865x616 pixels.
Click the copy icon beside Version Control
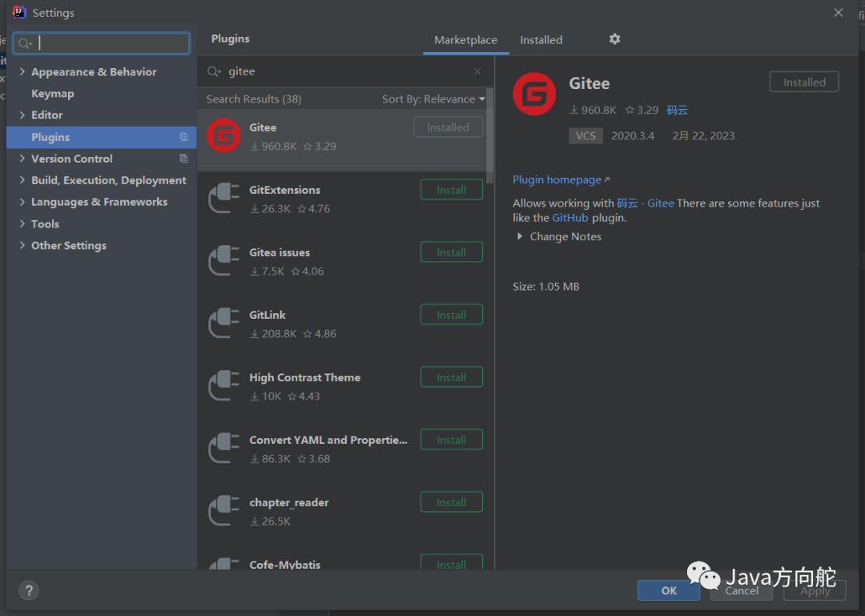point(183,159)
